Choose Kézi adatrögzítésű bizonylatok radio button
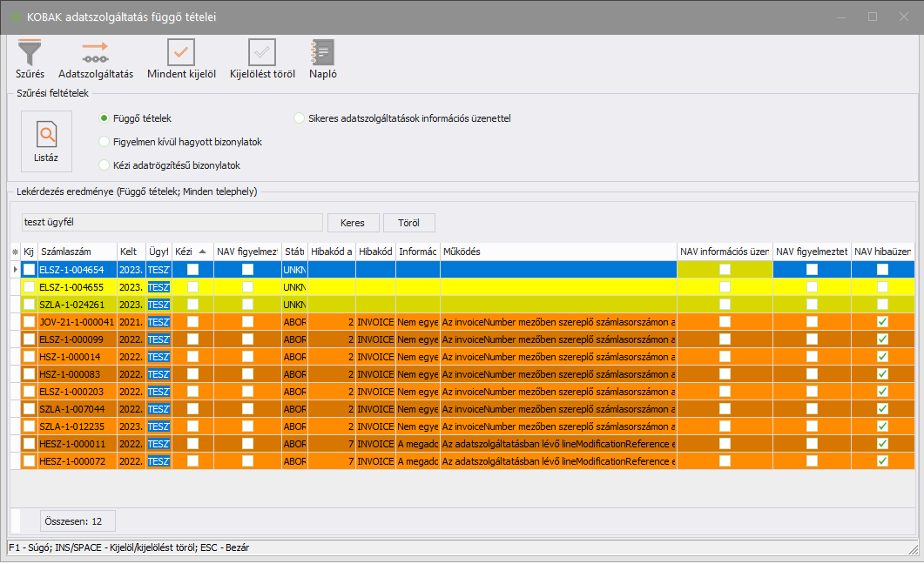 [105, 164]
